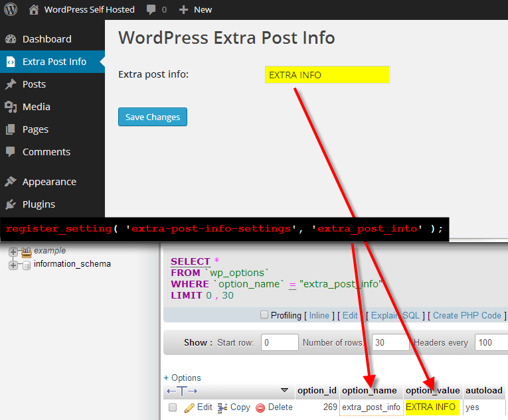
Task: Sort by option_id column header
Action: (x=317, y=391)
